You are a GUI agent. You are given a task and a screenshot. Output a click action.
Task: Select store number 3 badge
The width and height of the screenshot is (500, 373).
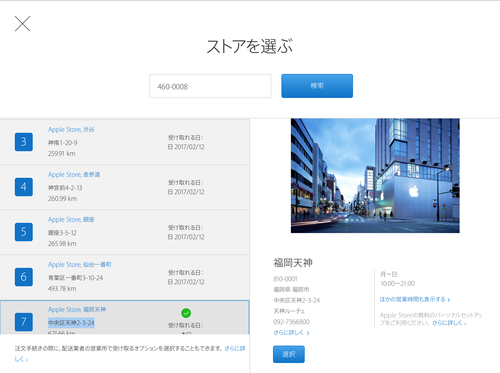click(x=24, y=142)
